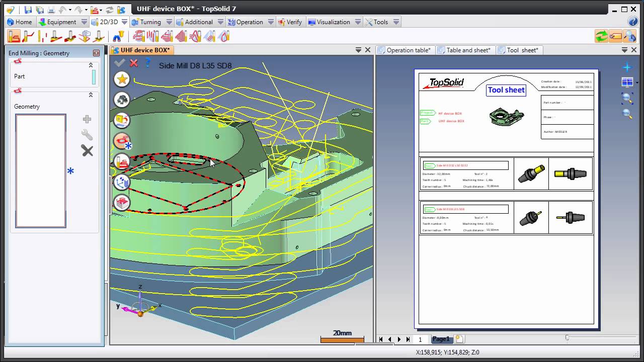Open Help with the blue question mark button
The image size is (644, 362).
(x=633, y=22)
